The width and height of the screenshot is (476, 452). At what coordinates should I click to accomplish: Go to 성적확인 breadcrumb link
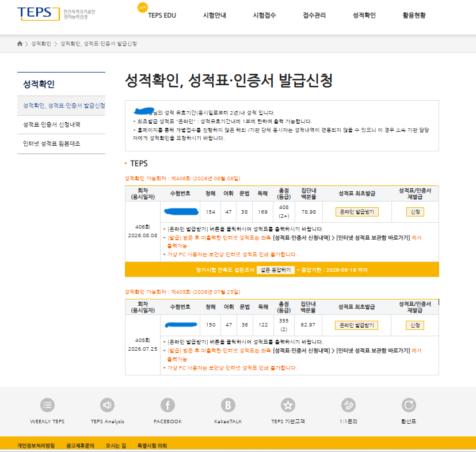[x=41, y=44]
